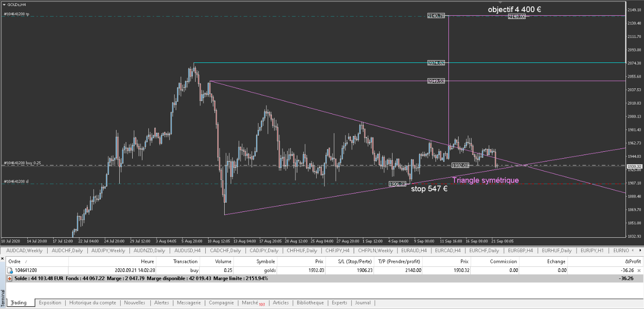The width and height of the screenshot is (644, 309).
Task: Select the 'Triangle symétrique' chart label
Action: pos(485,180)
